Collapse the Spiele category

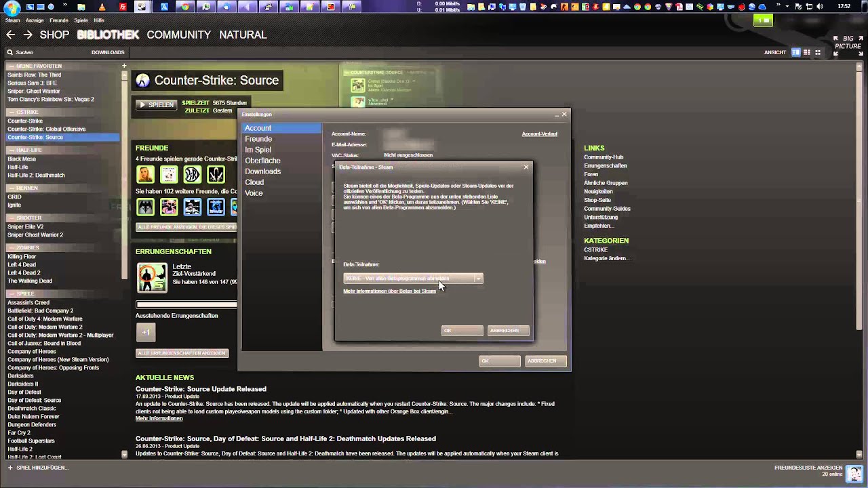pyautogui.click(x=11, y=294)
